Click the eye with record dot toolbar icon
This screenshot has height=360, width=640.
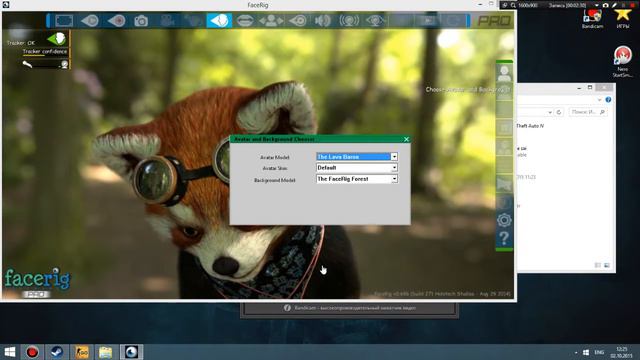point(116,20)
